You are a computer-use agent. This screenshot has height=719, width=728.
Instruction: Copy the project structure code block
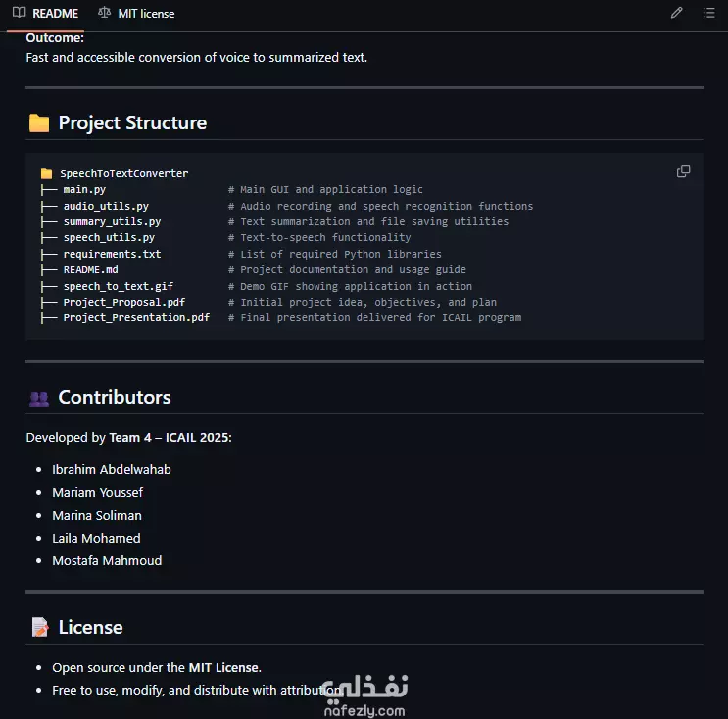click(x=683, y=171)
